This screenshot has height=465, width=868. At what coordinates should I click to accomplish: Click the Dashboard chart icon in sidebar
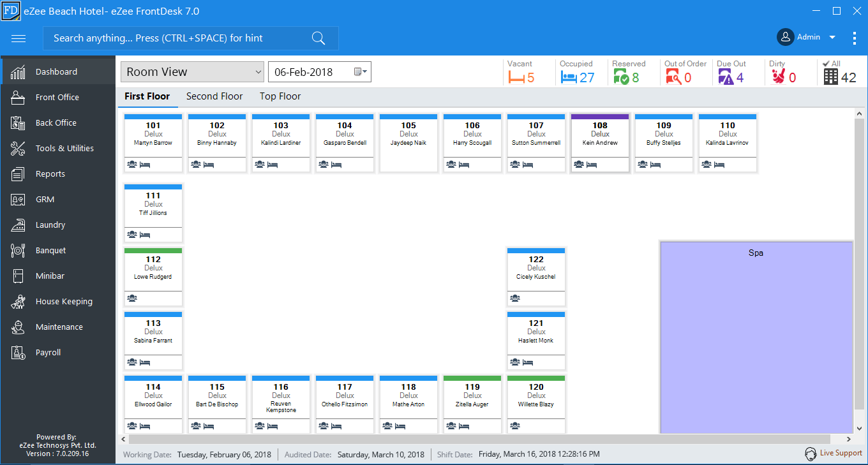tap(18, 71)
